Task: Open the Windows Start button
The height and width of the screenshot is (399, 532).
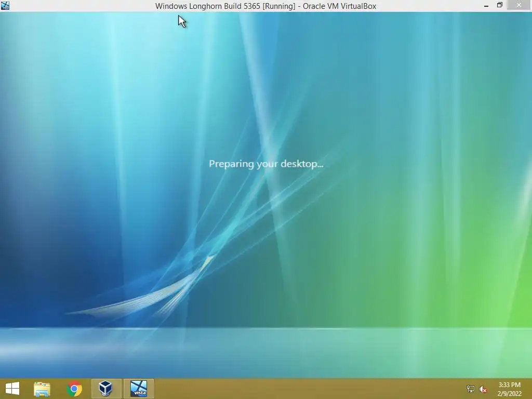Action: tap(12, 389)
